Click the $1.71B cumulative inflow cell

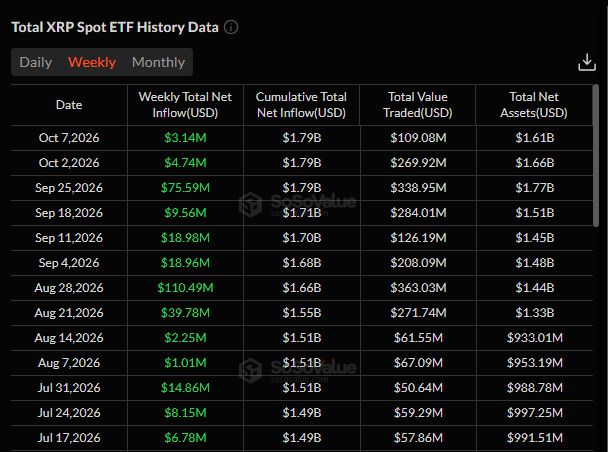pos(302,212)
